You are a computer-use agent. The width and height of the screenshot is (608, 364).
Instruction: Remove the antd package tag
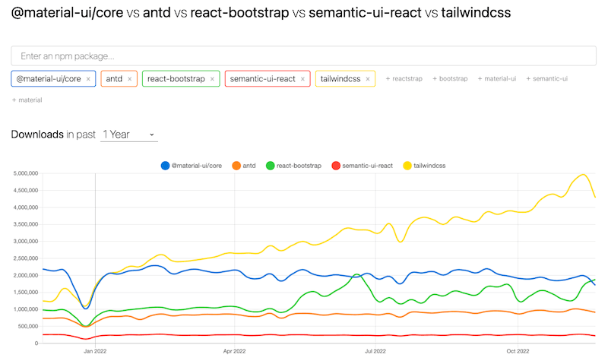[x=129, y=79]
